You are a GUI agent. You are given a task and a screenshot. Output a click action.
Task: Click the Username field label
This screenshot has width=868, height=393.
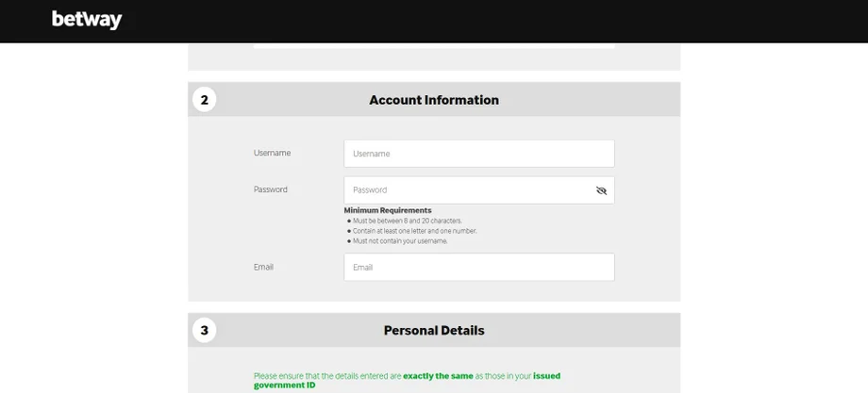[272, 153]
